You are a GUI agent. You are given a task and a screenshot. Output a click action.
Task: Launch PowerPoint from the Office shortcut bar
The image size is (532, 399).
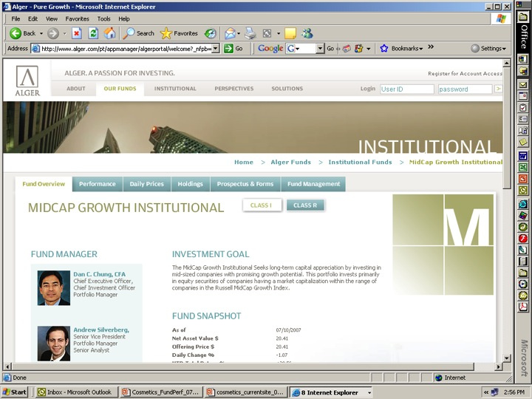click(523, 179)
